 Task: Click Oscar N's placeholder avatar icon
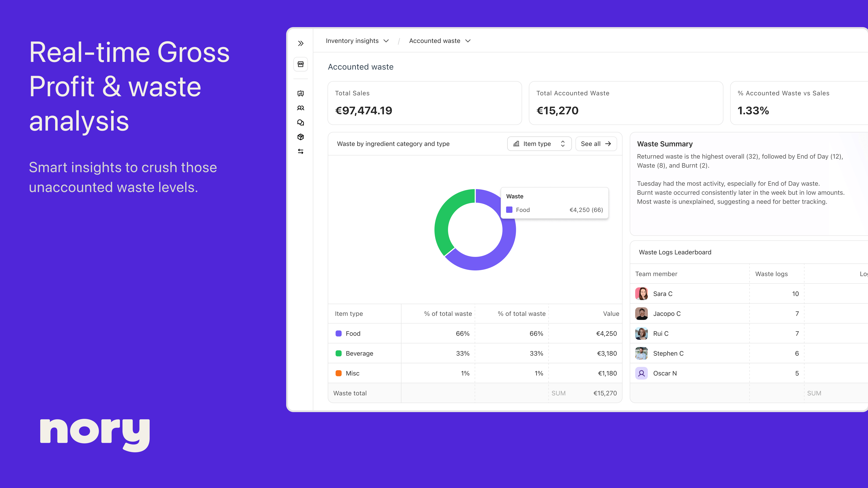tap(641, 373)
